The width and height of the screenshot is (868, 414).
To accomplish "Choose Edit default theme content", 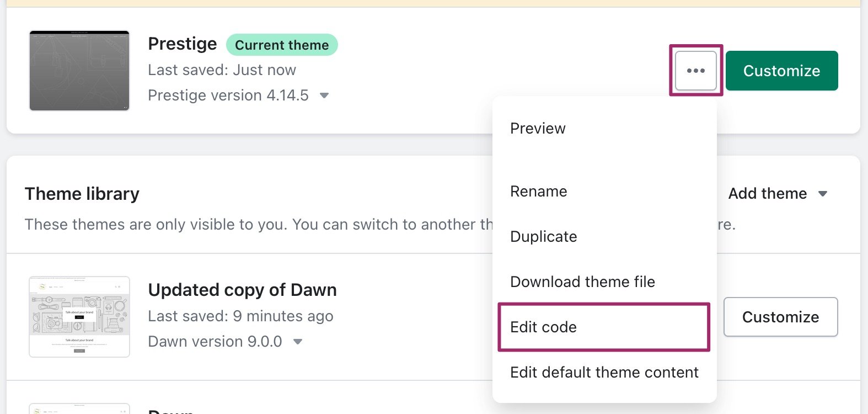I will point(604,373).
